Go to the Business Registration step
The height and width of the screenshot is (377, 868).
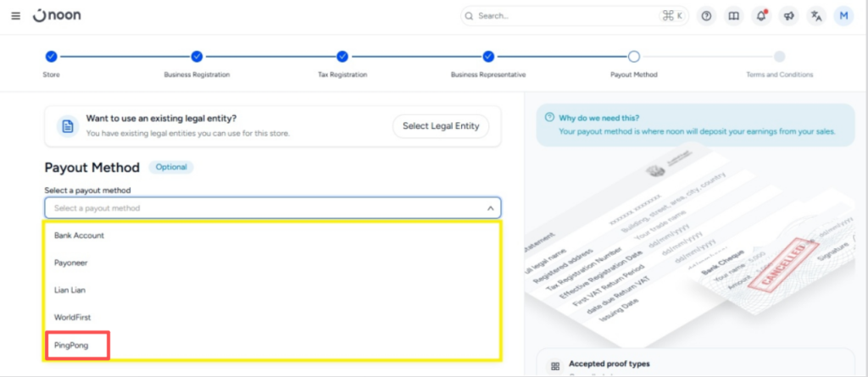[197, 57]
